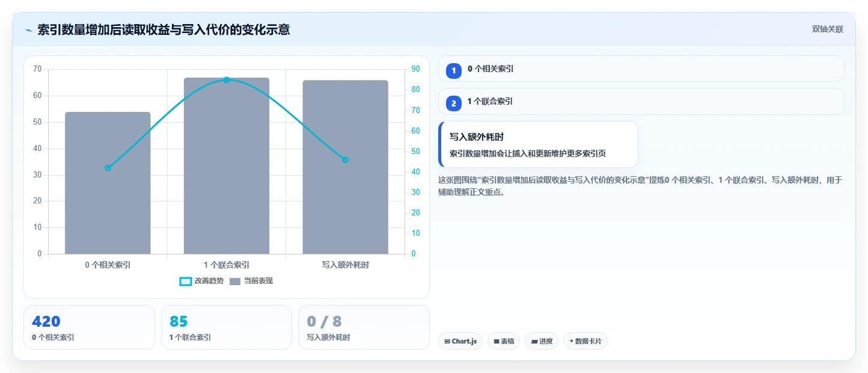Click the 表格 tag
The height and width of the screenshot is (373, 868).
[504, 341]
